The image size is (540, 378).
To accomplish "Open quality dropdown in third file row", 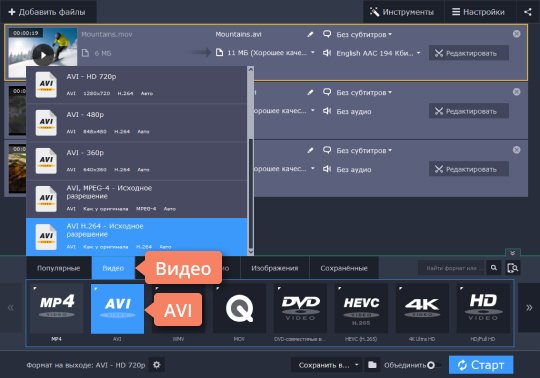I will coord(284,169).
